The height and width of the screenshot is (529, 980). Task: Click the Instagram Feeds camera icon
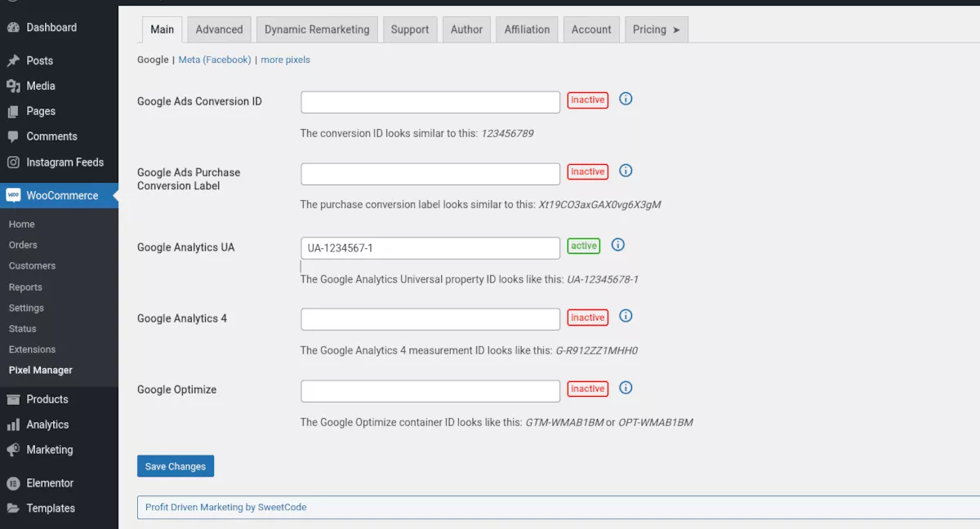tap(13, 162)
